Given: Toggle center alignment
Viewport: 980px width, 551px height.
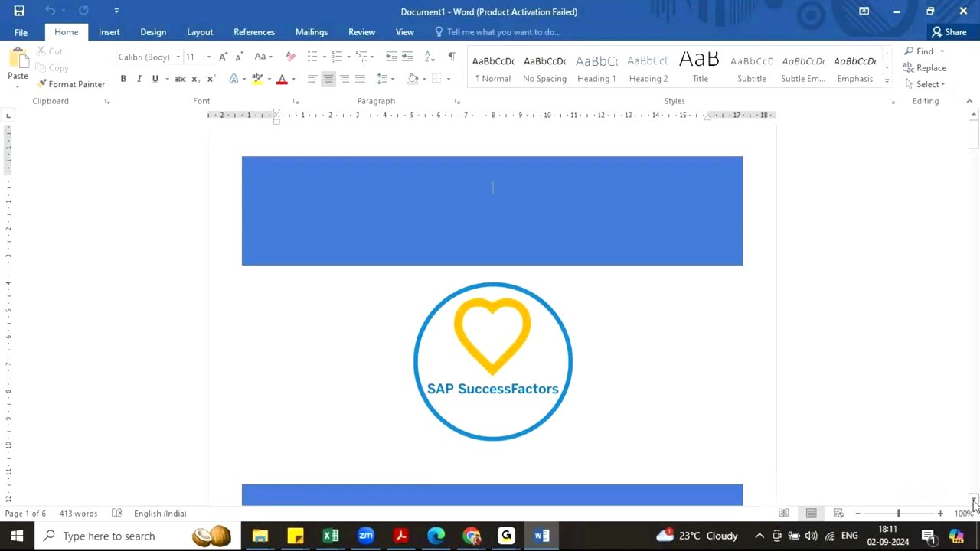Looking at the screenshot, I should pos(328,79).
